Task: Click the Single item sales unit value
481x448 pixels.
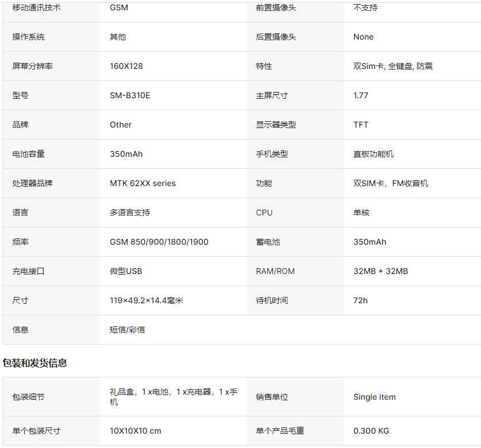Action: pyautogui.click(x=374, y=397)
